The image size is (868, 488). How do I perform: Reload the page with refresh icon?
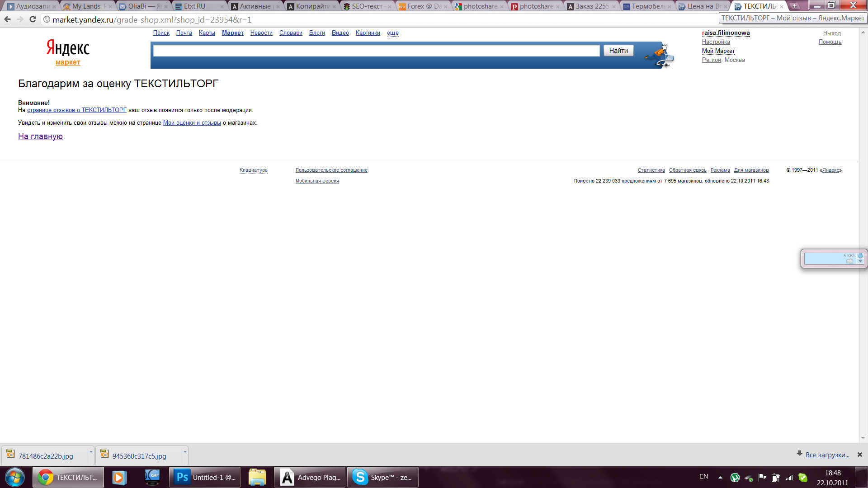(x=33, y=19)
